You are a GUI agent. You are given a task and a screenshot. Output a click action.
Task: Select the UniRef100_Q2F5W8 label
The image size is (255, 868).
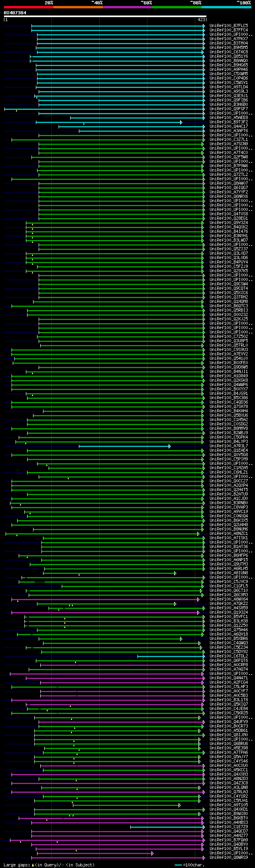point(229,157)
